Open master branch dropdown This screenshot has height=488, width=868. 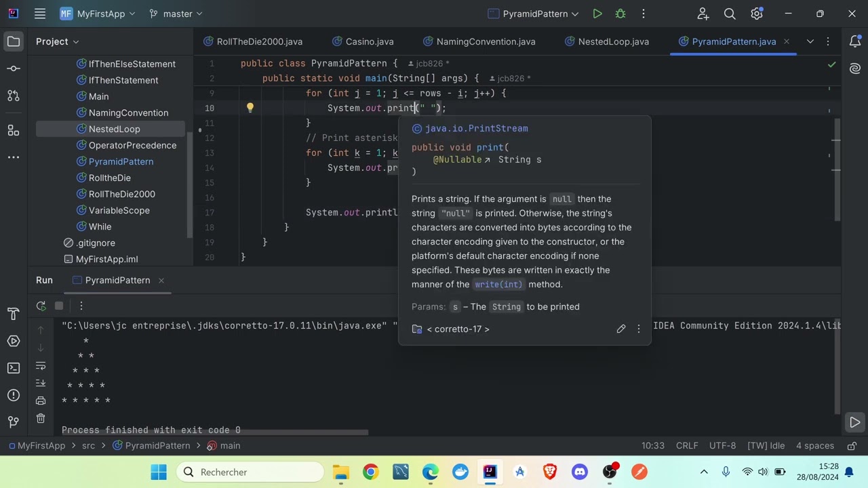point(176,14)
